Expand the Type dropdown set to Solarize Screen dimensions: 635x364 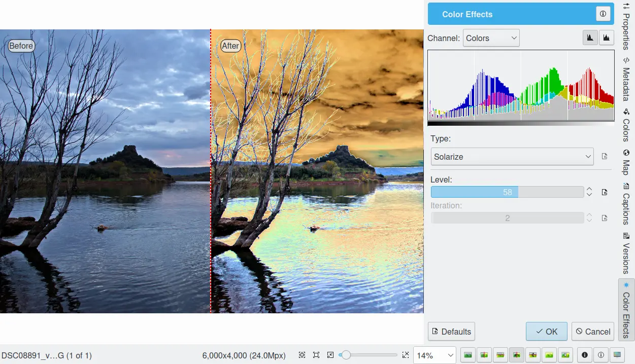(x=512, y=157)
